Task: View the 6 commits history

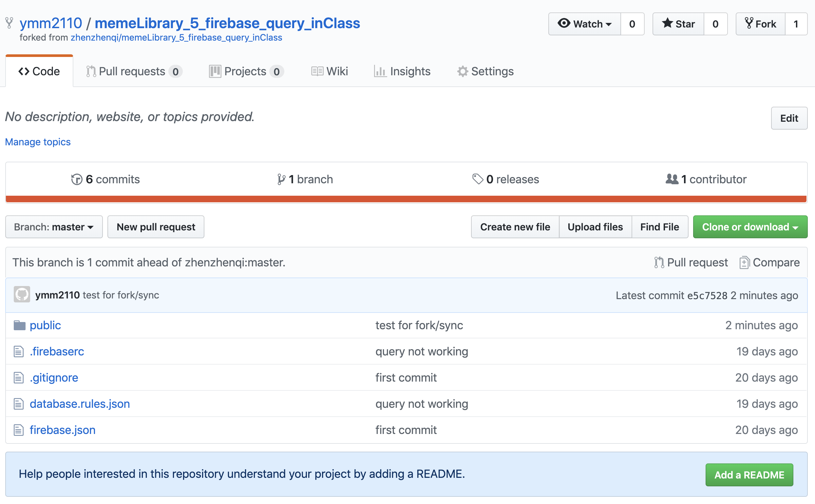Action: coord(105,179)
